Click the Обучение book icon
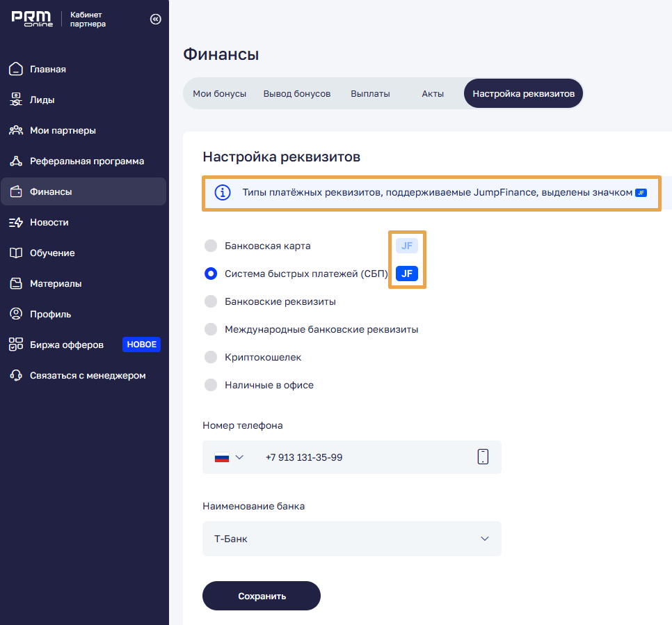Viewport: 672px width, 625px height. (x=16, y=253)
